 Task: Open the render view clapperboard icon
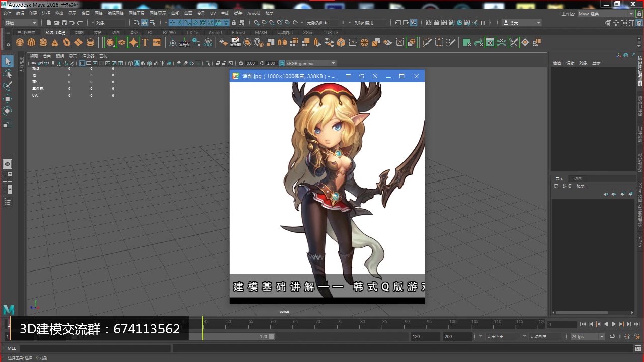point(429,23)
